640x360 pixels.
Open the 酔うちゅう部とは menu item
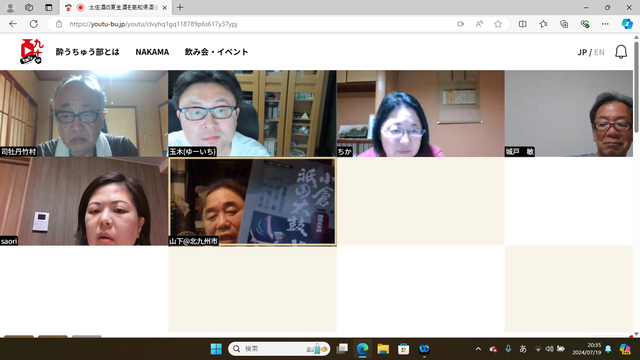87,52
